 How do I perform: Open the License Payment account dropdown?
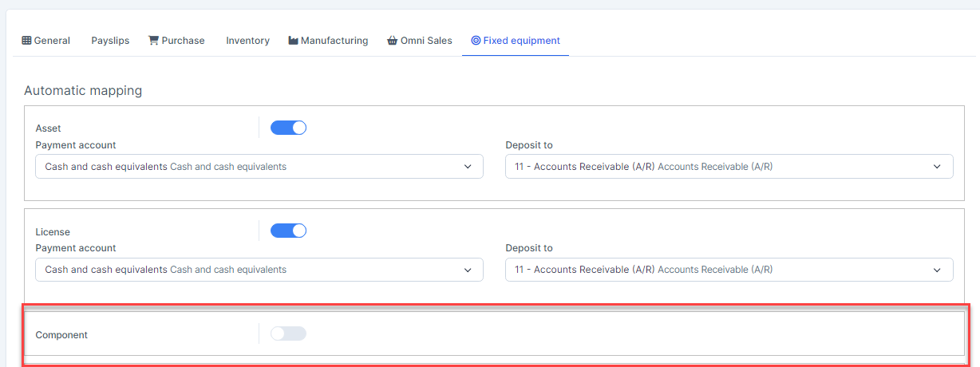[259, 270]
